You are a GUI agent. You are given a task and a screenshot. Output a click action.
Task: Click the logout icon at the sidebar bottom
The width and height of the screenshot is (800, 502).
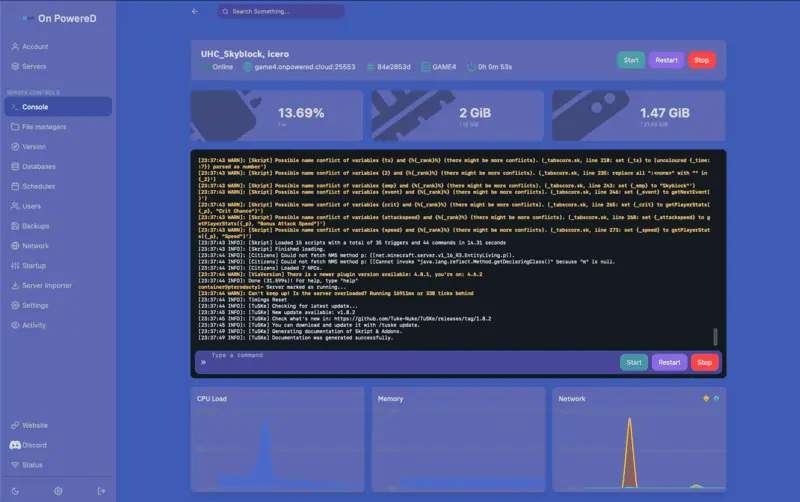(101, 490)
